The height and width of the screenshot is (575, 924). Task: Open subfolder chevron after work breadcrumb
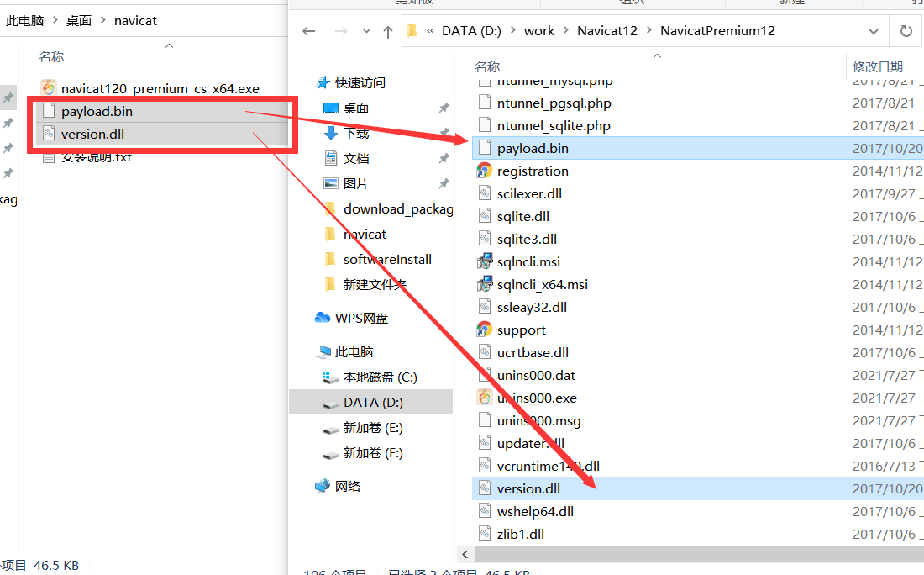(x=565, y=30)
